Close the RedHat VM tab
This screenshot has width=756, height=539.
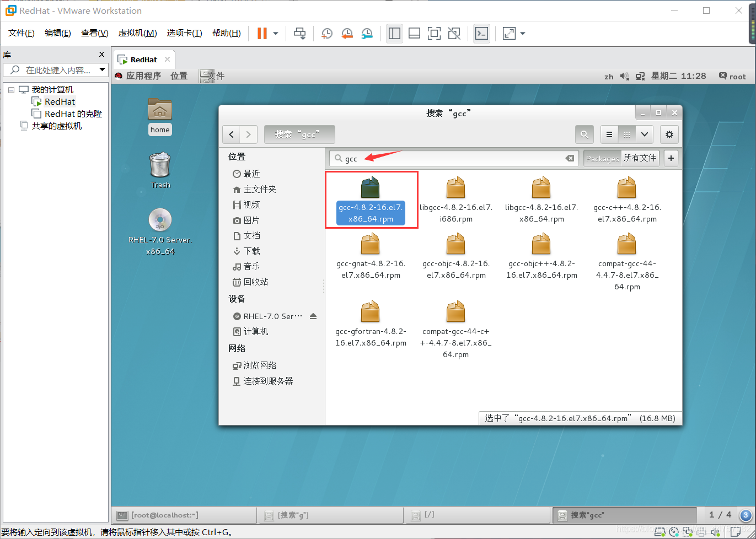click(168, 60)
